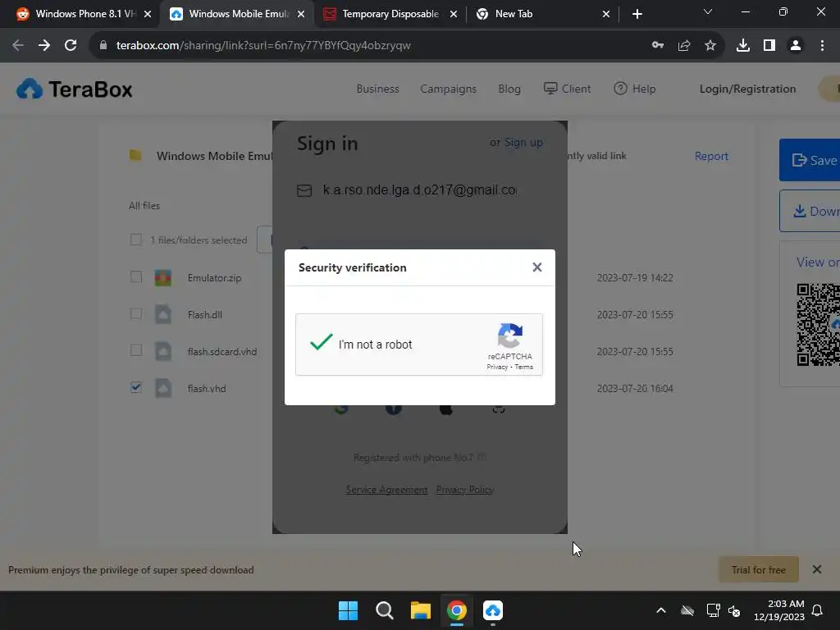
Task: Switch to the Temporary Disposable tab
Action: pyautogui.click(x=390, y=14)
